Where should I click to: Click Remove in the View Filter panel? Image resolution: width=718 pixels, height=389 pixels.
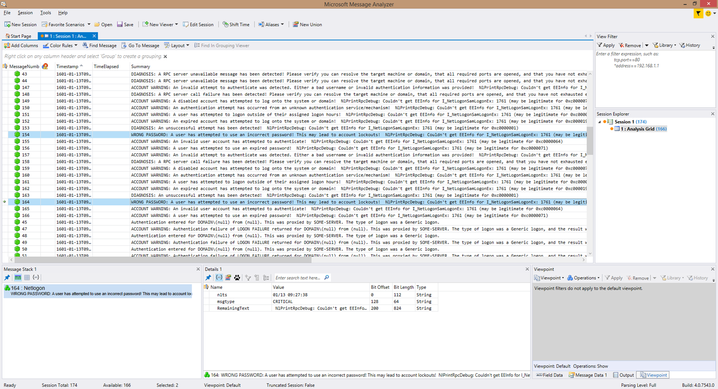coord(630,45)
